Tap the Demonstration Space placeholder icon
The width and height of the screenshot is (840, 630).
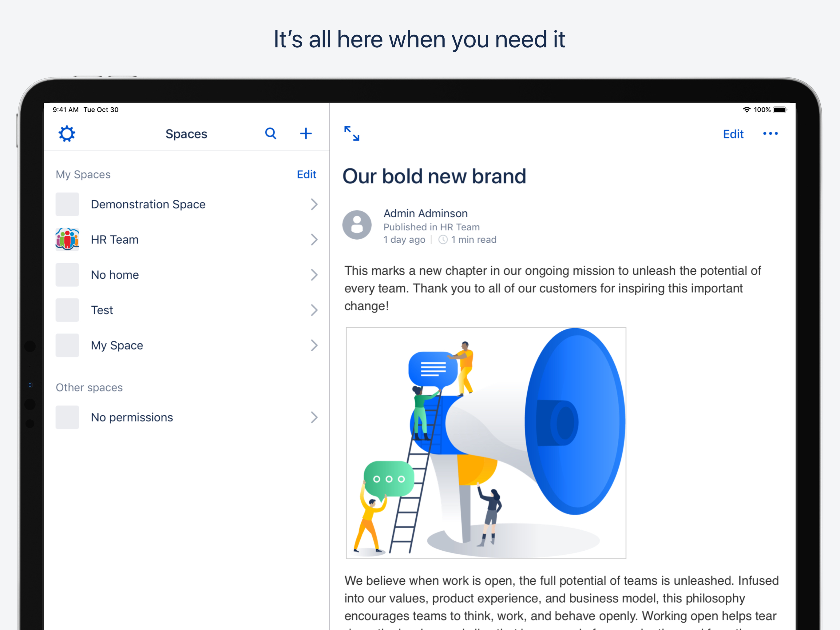pyautogui.click(x=67, y=205)
